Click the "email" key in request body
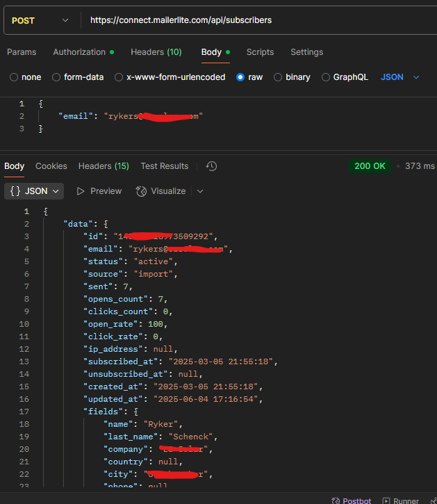This screenshot has height=504, width=437. coord(76,116)
